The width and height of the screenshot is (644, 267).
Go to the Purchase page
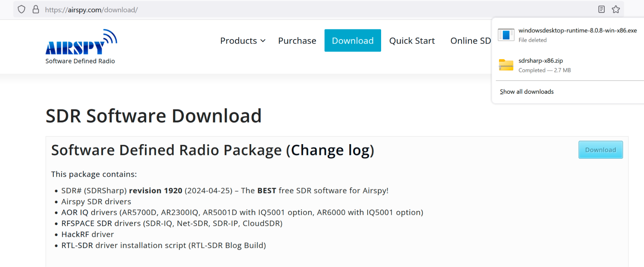click(x=297, y=41)
